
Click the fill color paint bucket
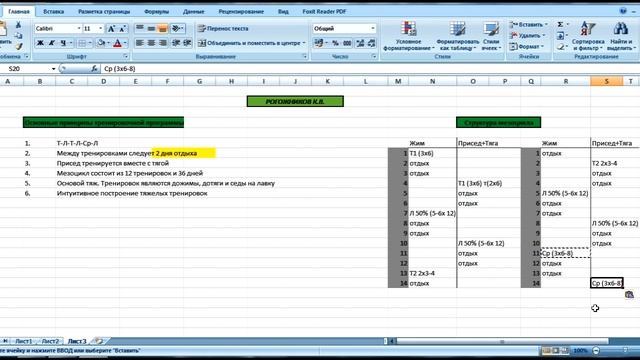101,43
